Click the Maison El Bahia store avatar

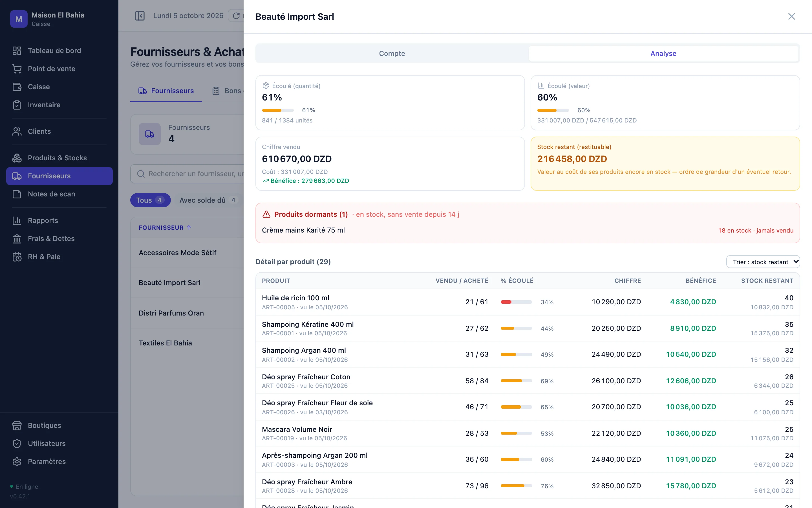19,19
